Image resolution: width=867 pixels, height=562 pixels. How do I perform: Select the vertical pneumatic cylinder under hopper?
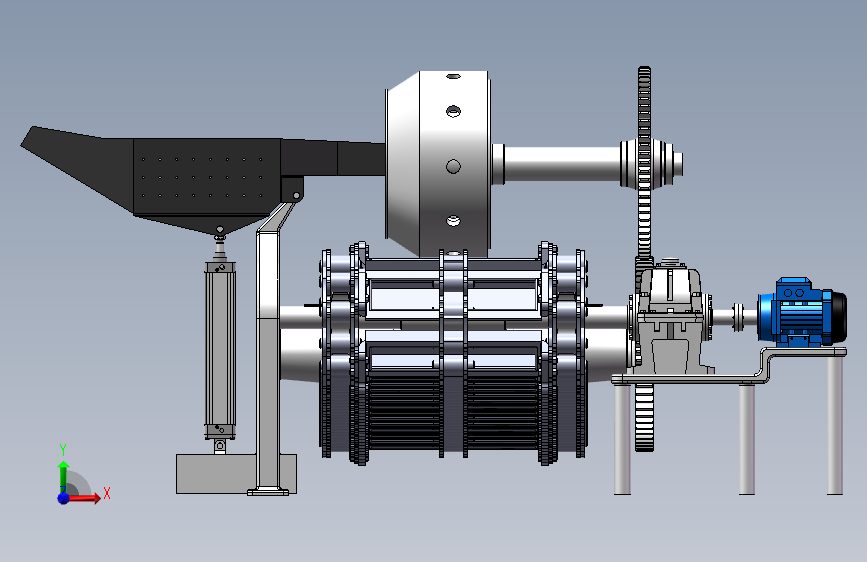[x=220, y=351]
